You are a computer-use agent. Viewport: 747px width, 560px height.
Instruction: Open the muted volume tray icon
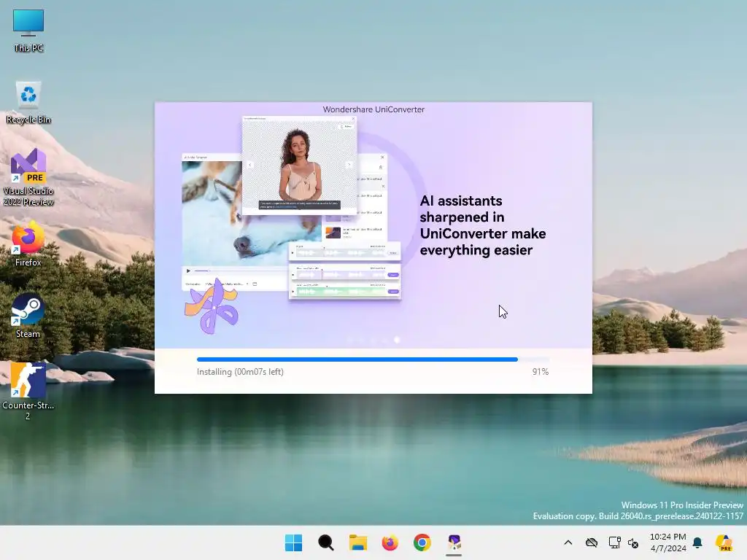[633, 542]
